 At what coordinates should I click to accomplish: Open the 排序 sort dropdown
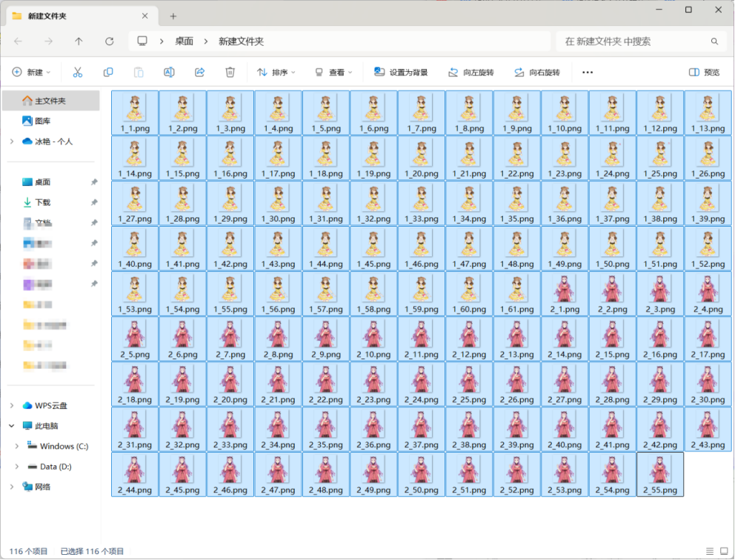point(276,72)
